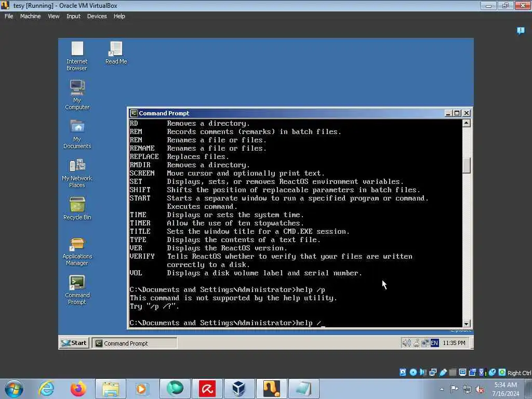This screenshot has height=399, width=532.
Task: Open Avira antivirus from taskbar
Action: (207, 389)
